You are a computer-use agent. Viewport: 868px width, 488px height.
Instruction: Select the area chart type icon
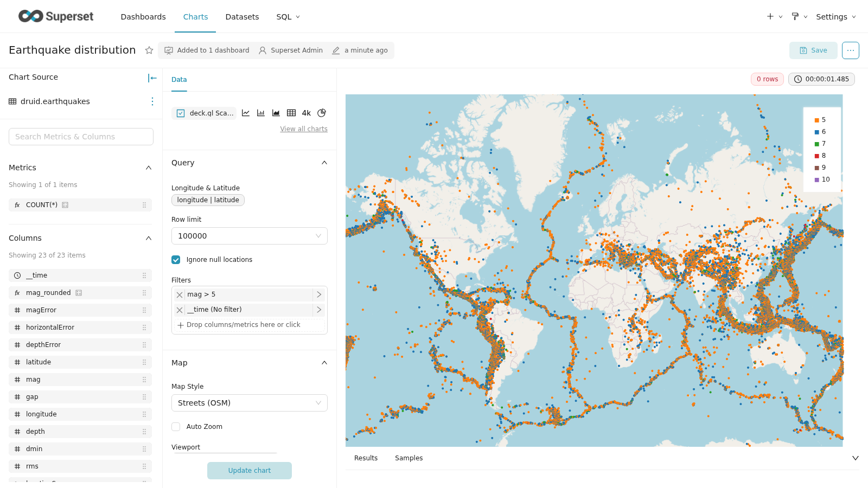(x=276, y=113)
